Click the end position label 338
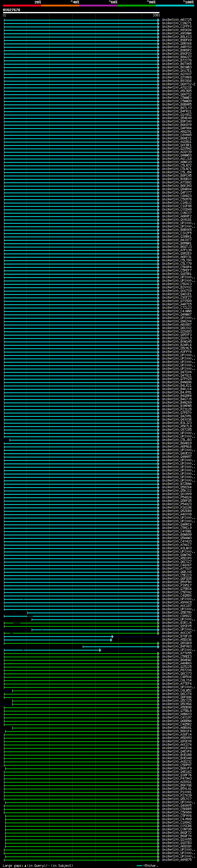Image resolution: width=197 pixels, height=868 pixels. pyautogui.click(x=155, y=15)
